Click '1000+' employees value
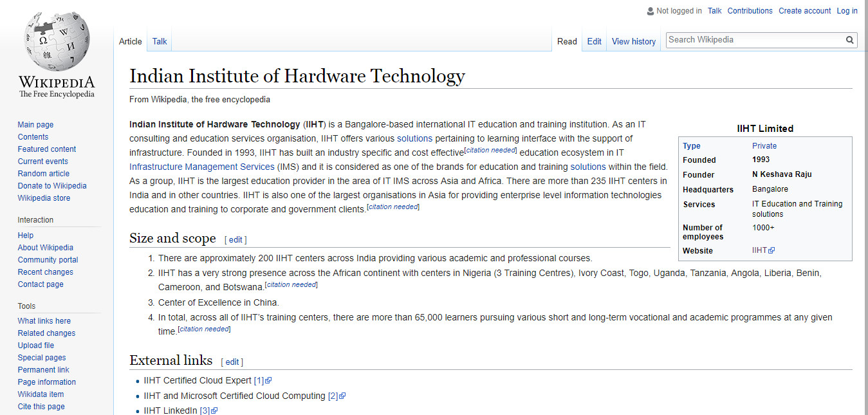 pos(763,228)
